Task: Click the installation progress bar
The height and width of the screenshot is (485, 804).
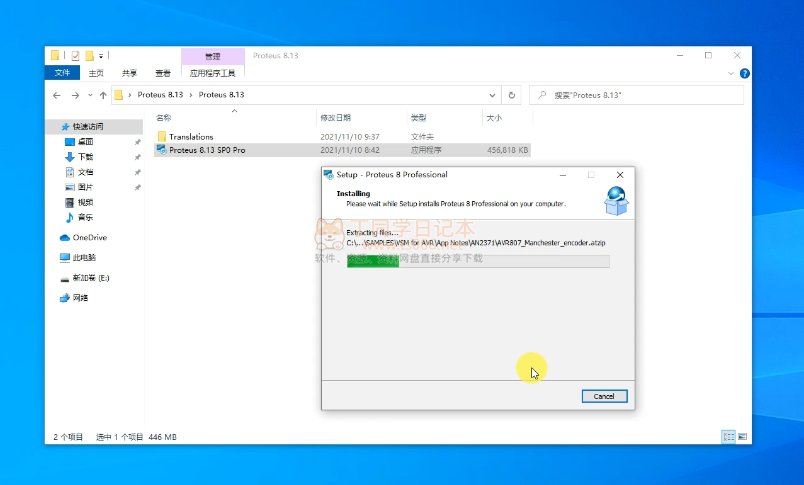Action: click(x=478, y=261)
